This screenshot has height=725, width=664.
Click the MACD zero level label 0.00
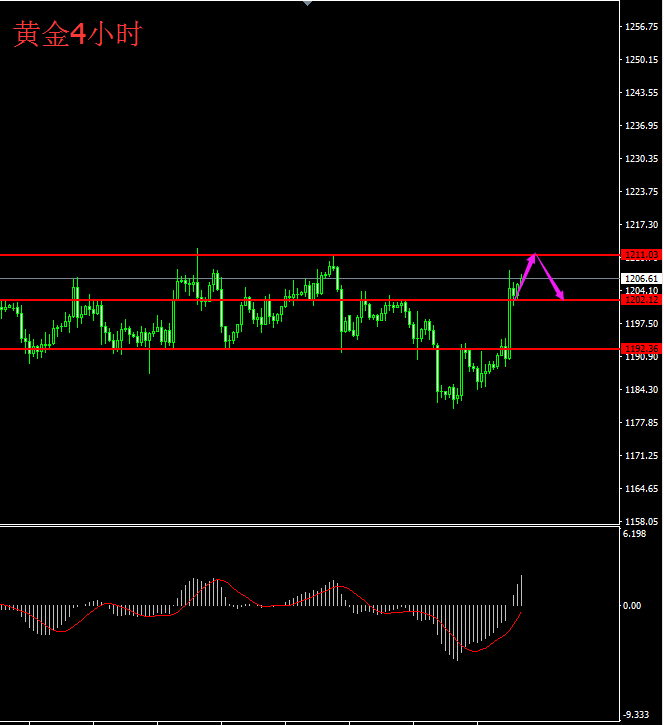(x=632, y=606)
